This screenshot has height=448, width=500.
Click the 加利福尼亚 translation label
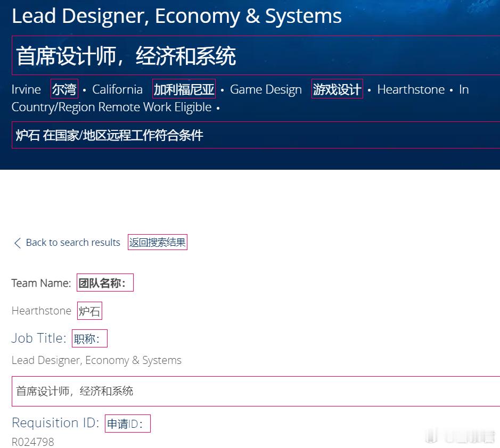[184, 89]
